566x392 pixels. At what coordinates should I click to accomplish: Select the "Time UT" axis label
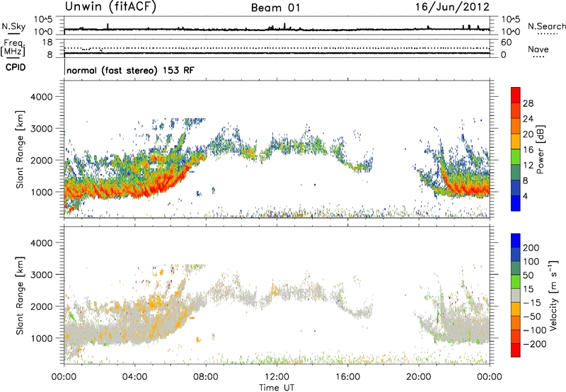pyautogui.click(x=277, y=388)
